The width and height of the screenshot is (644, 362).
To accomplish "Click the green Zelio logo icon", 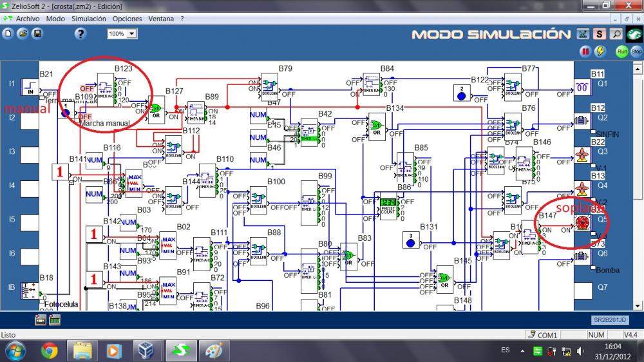I will pyautogui.click(x=634, y=34).
